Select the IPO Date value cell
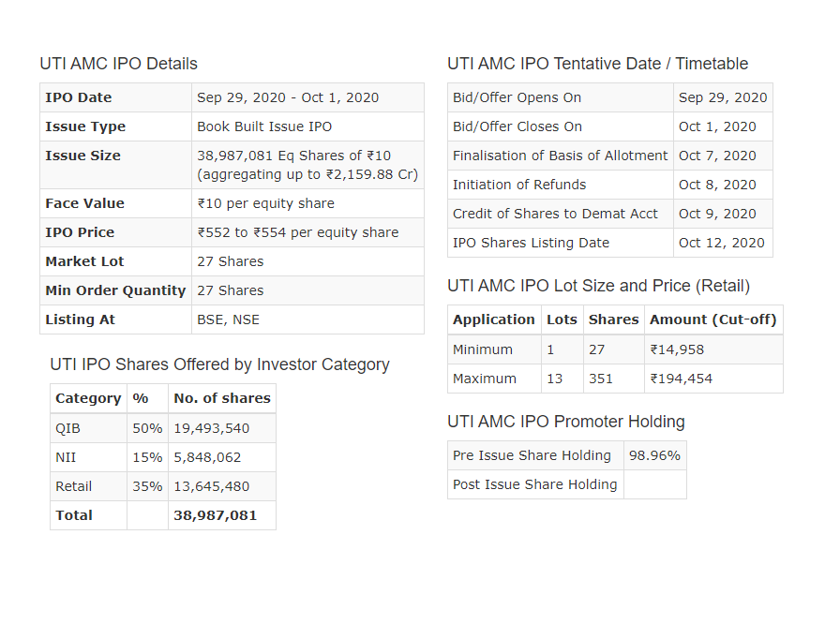This screenshot has height=639, width=840. pos(288,97)
